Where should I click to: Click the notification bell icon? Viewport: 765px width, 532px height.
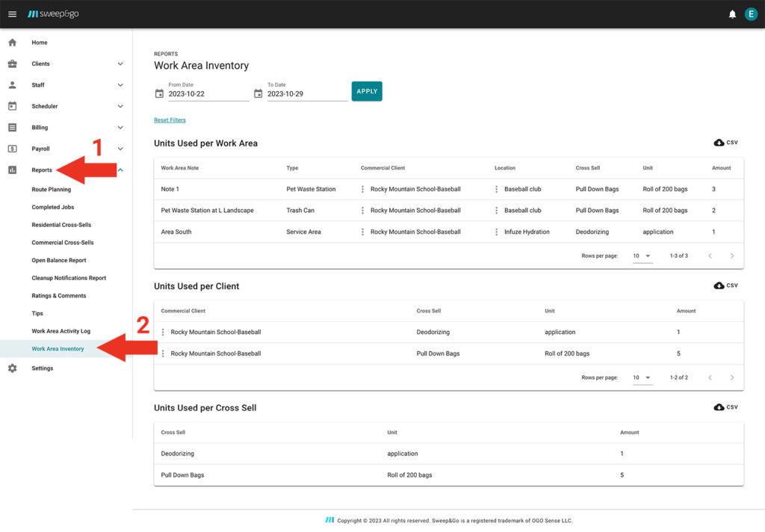[x=732, y=14]
